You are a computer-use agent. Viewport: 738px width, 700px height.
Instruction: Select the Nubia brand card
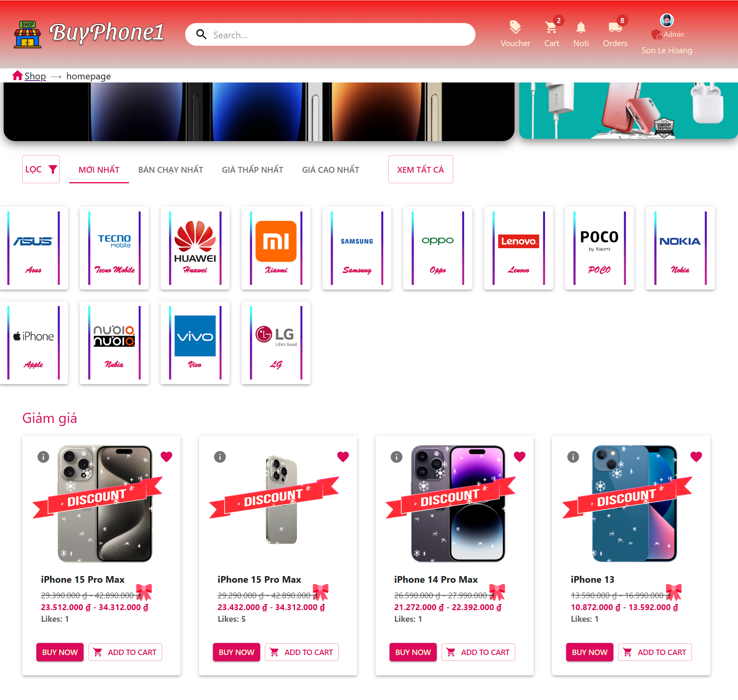[x=114, y=343]
